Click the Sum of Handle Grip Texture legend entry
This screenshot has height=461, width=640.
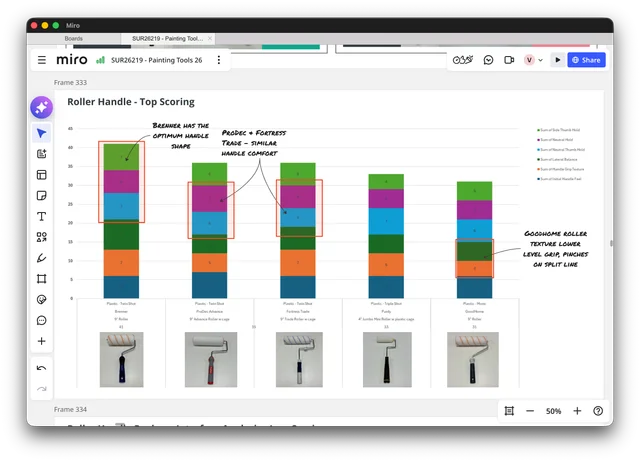coord(560,169)
